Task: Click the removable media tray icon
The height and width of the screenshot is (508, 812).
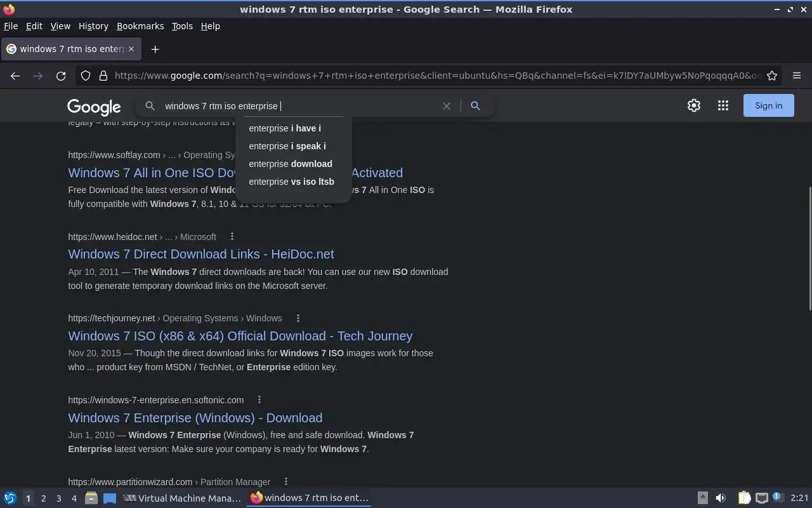Action: [702, 498]
